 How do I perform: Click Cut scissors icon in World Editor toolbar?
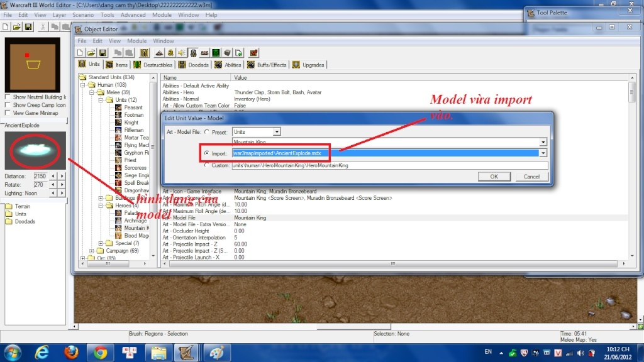[43, 27]
